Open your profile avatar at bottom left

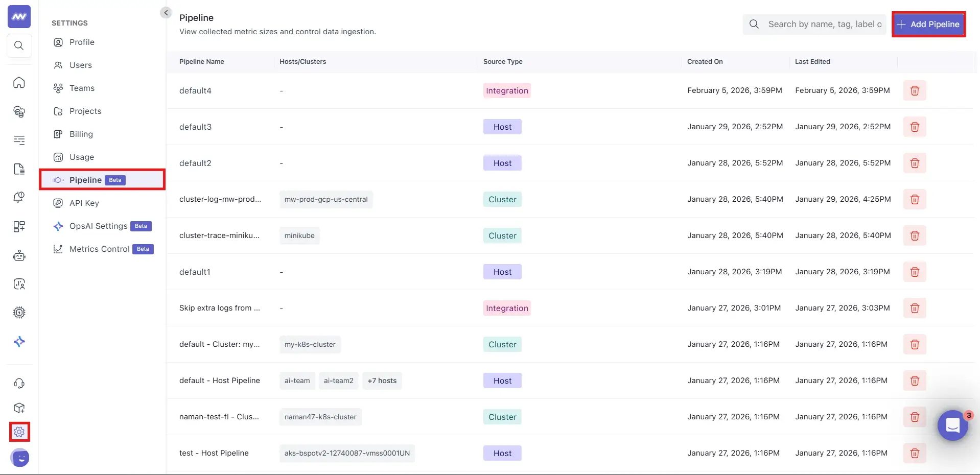(20, 458)
